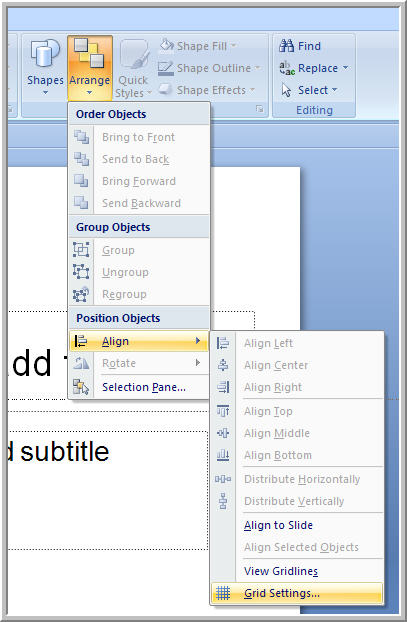Open the Shape Outline dropdown arrow

[x=257, y=68]
